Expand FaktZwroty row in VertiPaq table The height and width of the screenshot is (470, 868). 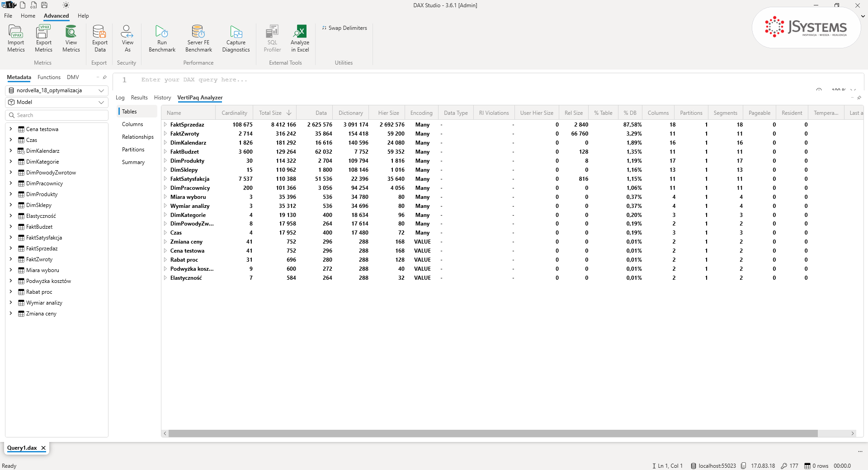pyautogui.click(x=165, y=133)
